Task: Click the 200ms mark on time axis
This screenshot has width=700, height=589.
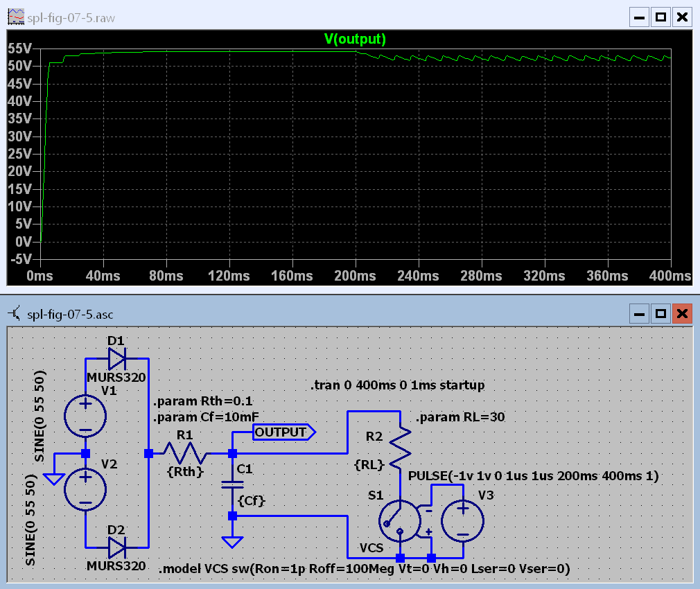Action: 356,276
